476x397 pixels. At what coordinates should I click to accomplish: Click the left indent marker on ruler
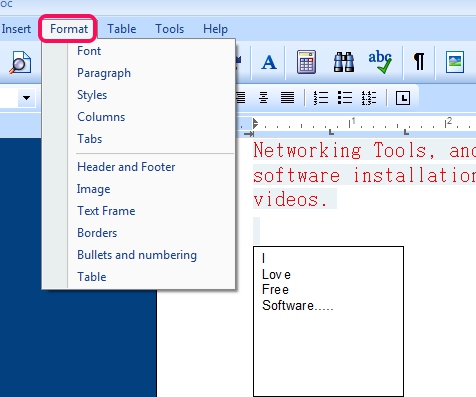255,124
